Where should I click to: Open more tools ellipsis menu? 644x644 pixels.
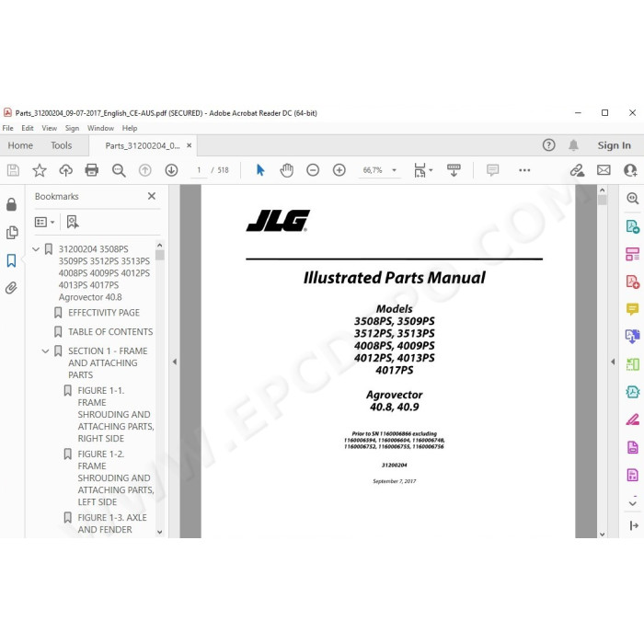point(524,170)
